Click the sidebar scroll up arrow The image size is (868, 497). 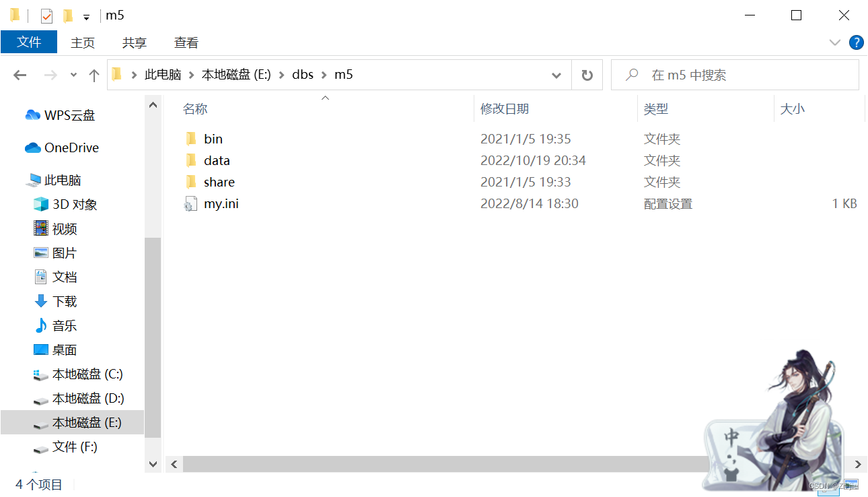[153, 104]
